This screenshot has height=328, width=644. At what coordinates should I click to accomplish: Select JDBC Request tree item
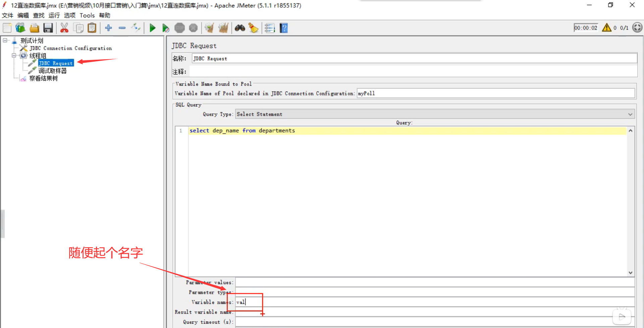coord(56,63)
